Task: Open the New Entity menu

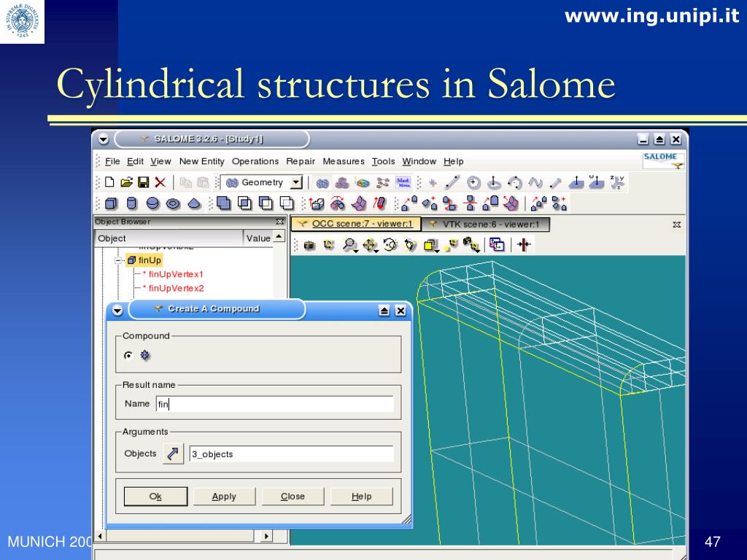Action: pyautogui.click(x=201, y=161)
